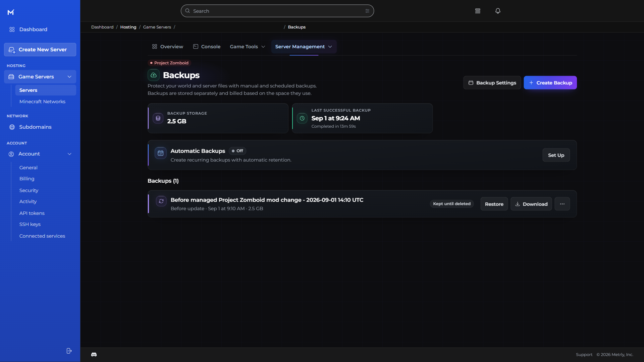The width and height of the screenshot is (644, 362).
Task: Restore the Project Zomboid backup
Action: (x=494, y=204)
